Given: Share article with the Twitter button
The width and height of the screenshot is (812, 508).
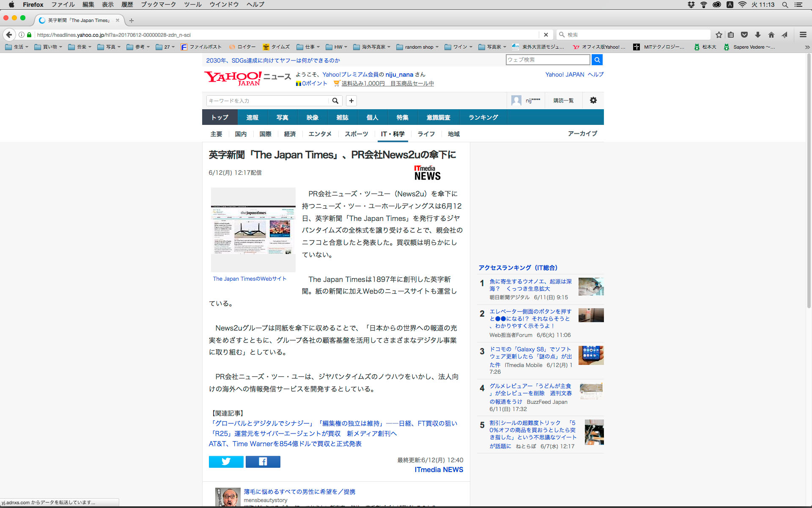Looking at the screenshot, I should [226, 461].
